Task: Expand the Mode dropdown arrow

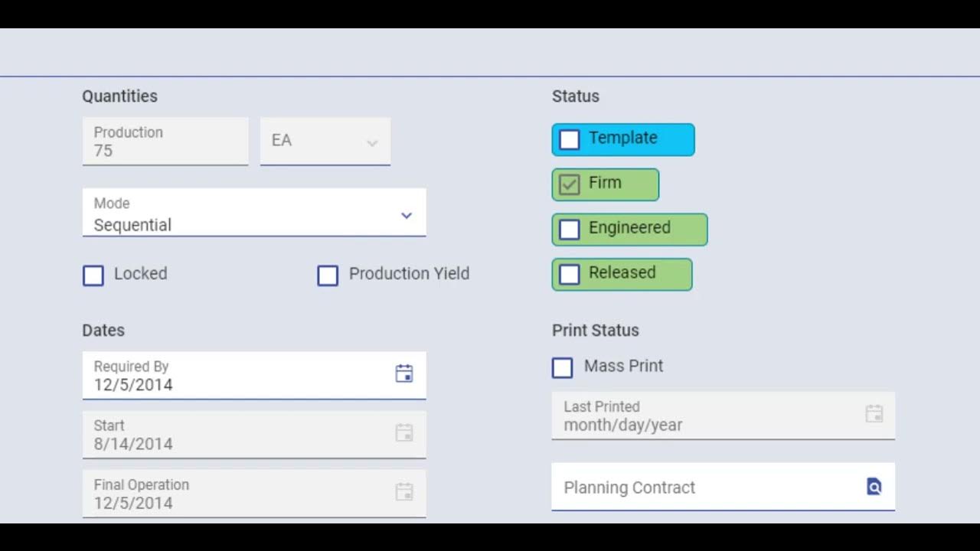Action: (x=407, y=216)
